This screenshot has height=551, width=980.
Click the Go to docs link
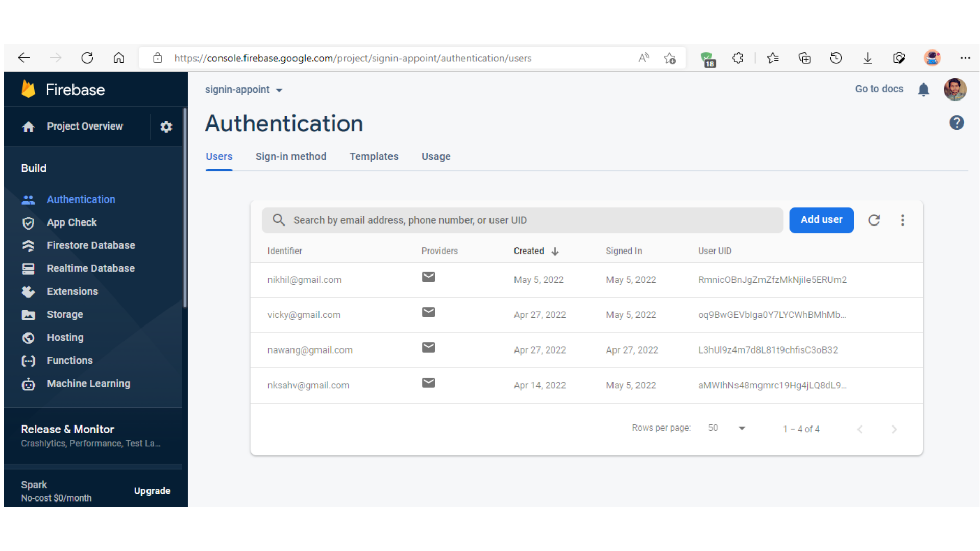[879, 89]
